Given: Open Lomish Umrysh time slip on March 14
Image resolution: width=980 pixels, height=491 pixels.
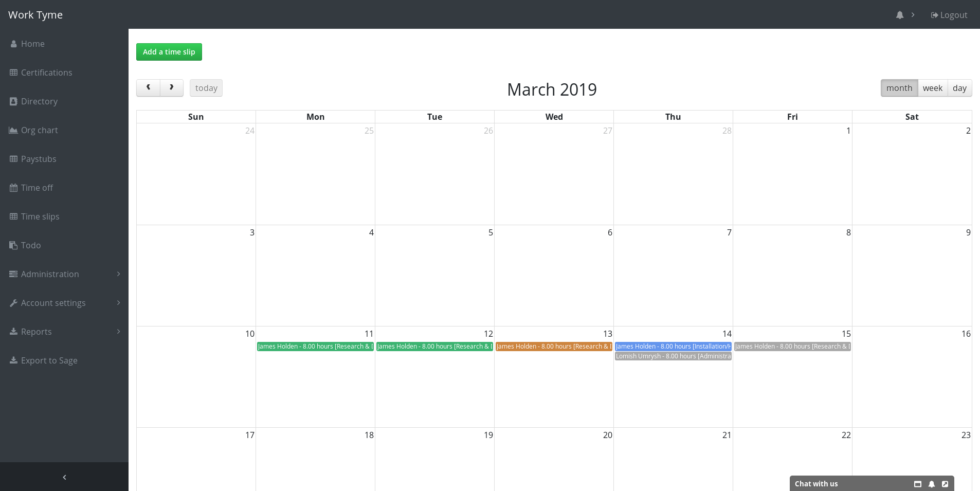Looking at the screenshot, I should click(673, 356).
